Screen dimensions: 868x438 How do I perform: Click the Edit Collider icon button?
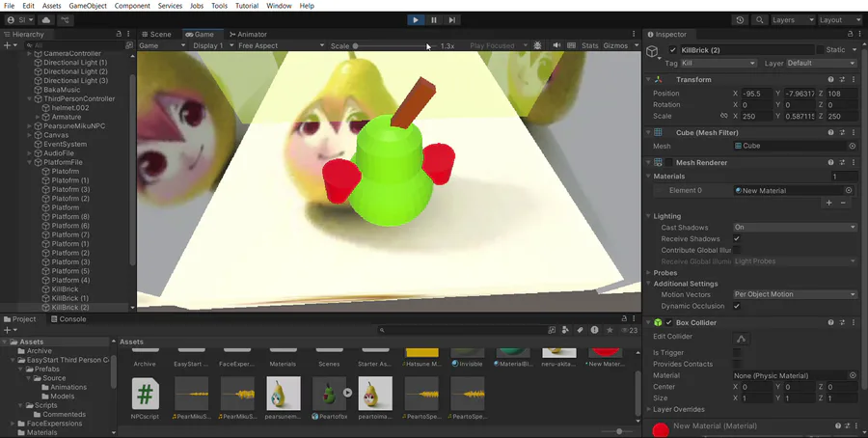click(741, 339)
